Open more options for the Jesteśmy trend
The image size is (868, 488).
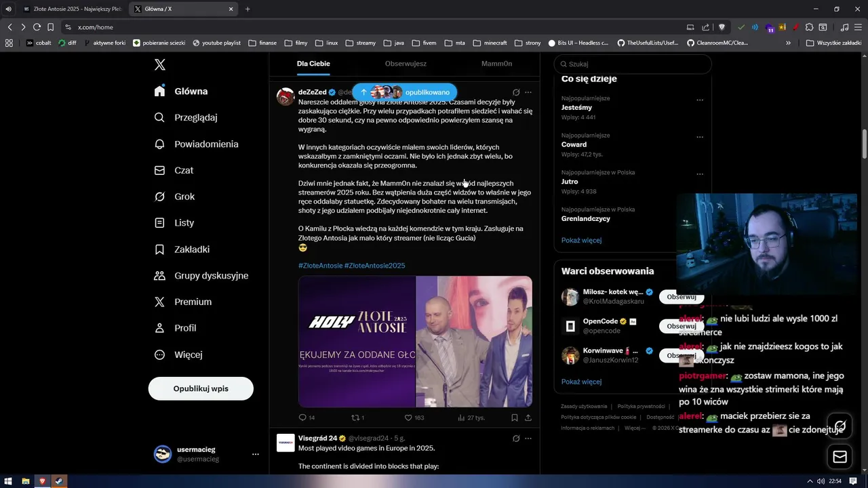click(700, 100)
